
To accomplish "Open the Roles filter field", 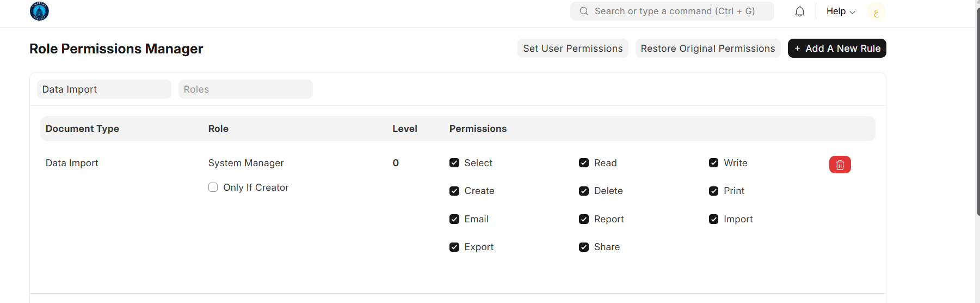I will tap(245, 89).
